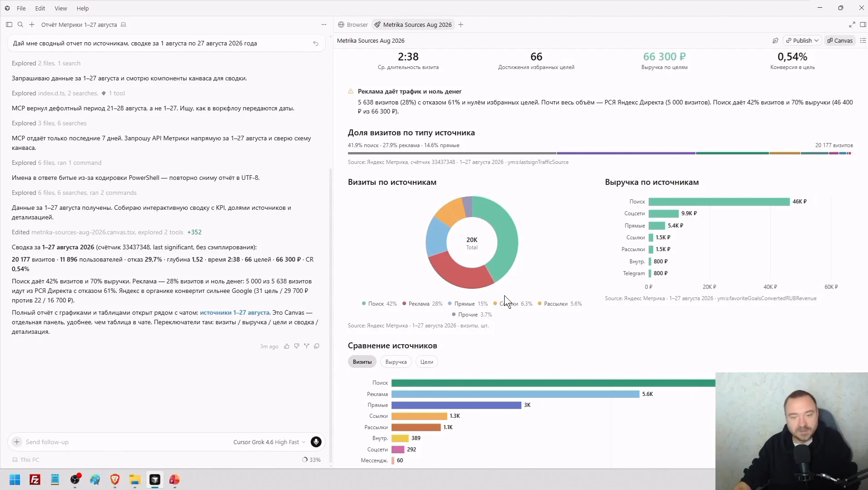The width and height of the screenshot is (868, 490).
Task: Switch comparison to Выручка
Action: tap(396, 362)
